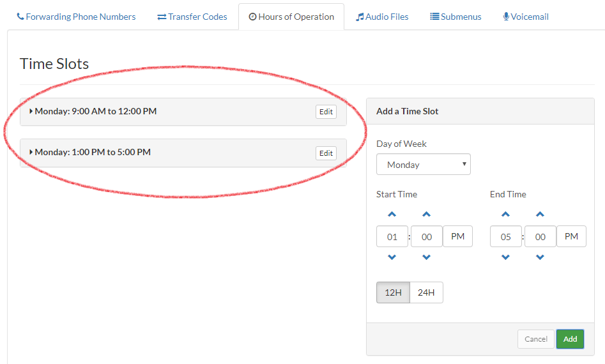Viewport: 605px width, 364px height.
Task: Switch to 24H time format
Action: click(426, 292)
